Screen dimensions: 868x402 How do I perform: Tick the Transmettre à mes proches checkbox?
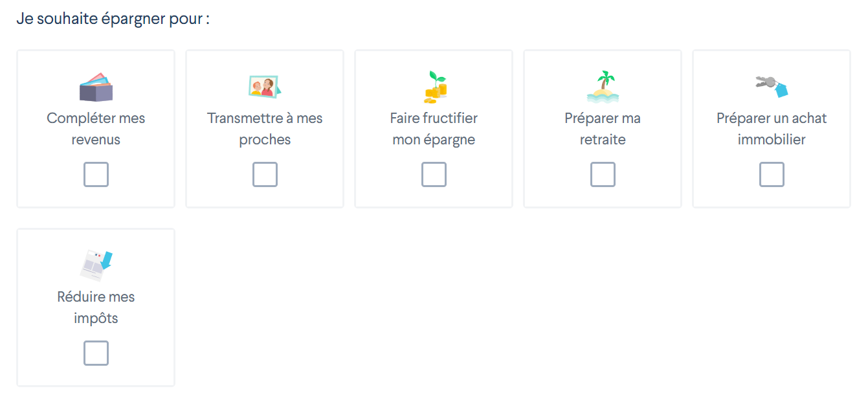(265, 175)
